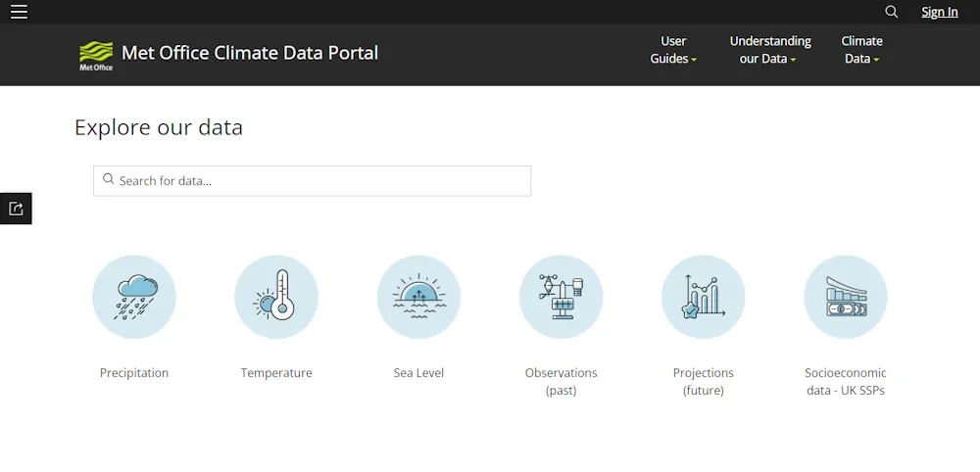980x472 pixels.
Task: Select the Precipitation rain cloud icon
Action: click(x=134, y=297)
